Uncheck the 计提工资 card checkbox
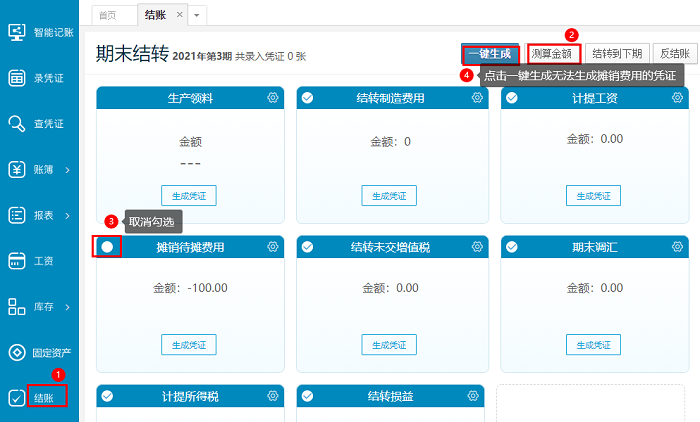This screenshot has height=422, width=700. [512, 98]
